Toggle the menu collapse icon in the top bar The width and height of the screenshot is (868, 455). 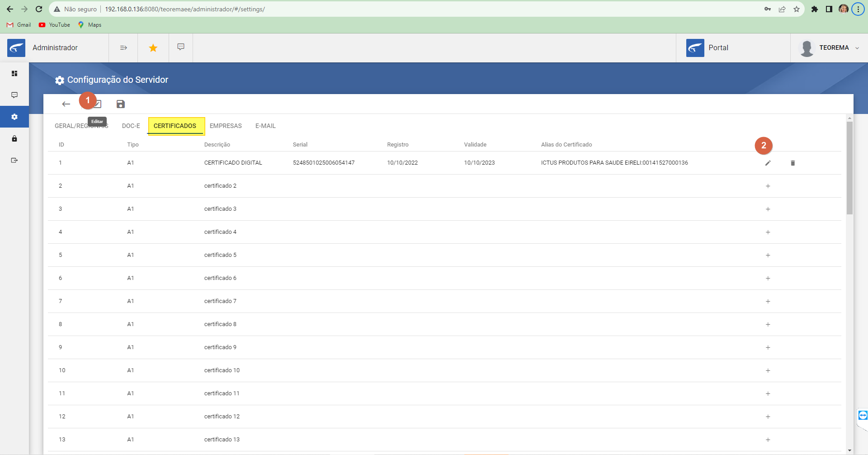(x=123, y=47)
